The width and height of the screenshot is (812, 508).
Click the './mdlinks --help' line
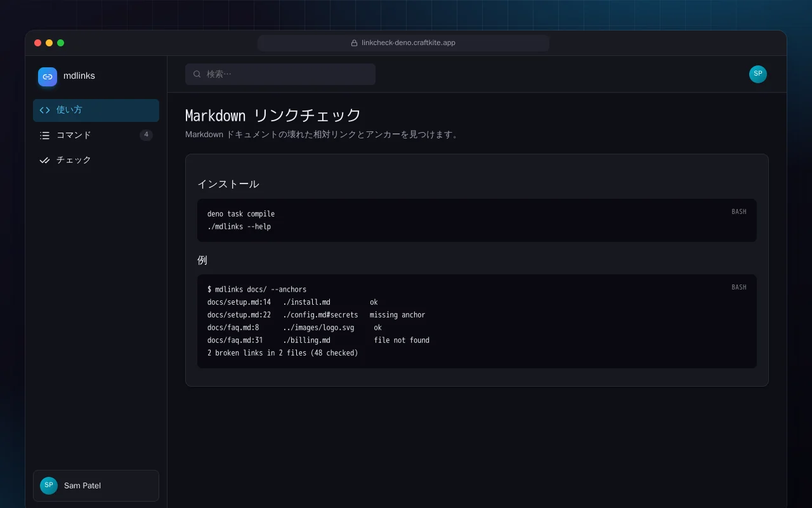click(x=239, y=227)
